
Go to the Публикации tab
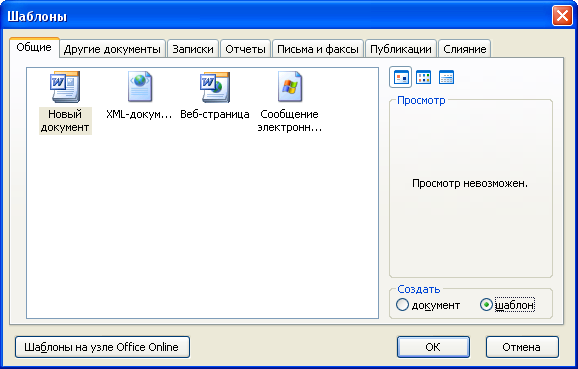pos(401,49)
